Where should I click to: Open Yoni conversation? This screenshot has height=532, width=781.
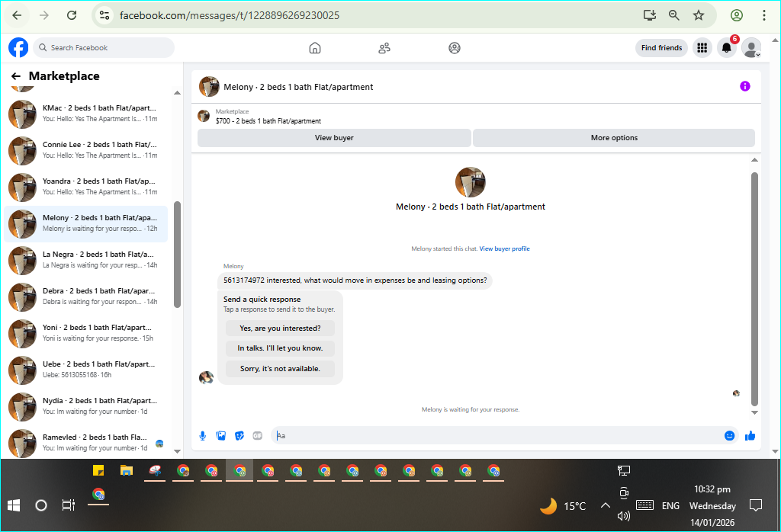[85, 333]
